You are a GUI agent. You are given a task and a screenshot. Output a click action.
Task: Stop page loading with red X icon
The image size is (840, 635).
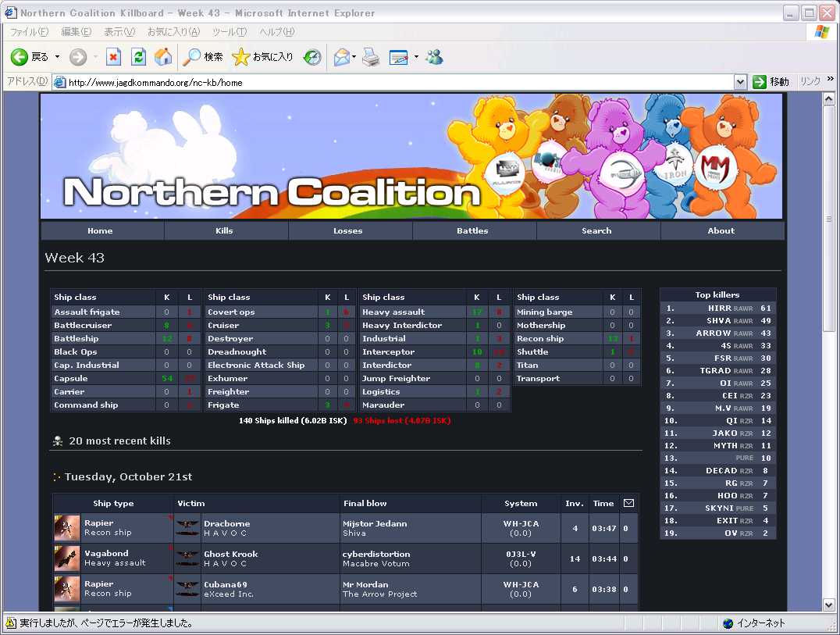(x=113, y=57)
